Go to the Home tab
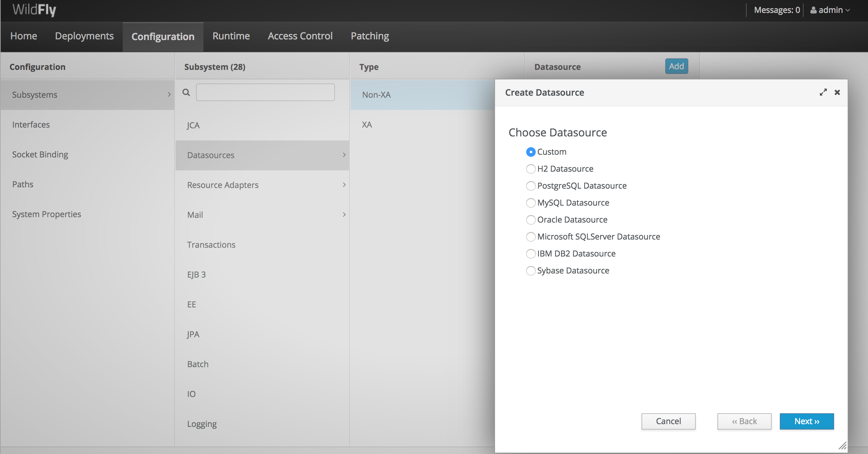 [x=24, y=36]
